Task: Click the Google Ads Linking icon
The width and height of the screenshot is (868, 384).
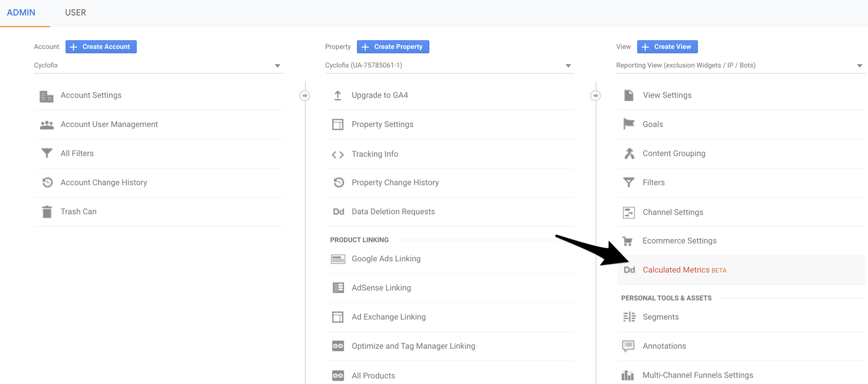Action: pos(338,259)
